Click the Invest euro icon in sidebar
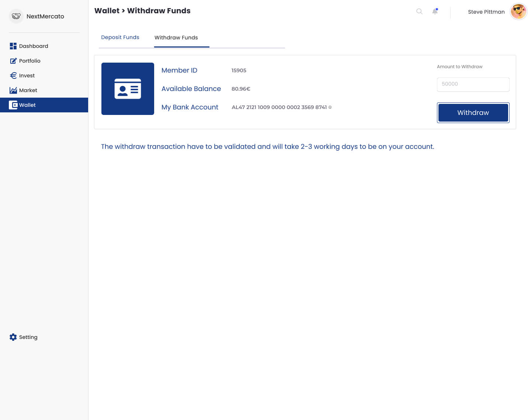Screen dimensions: 531x420 click(x=13, y=76)
